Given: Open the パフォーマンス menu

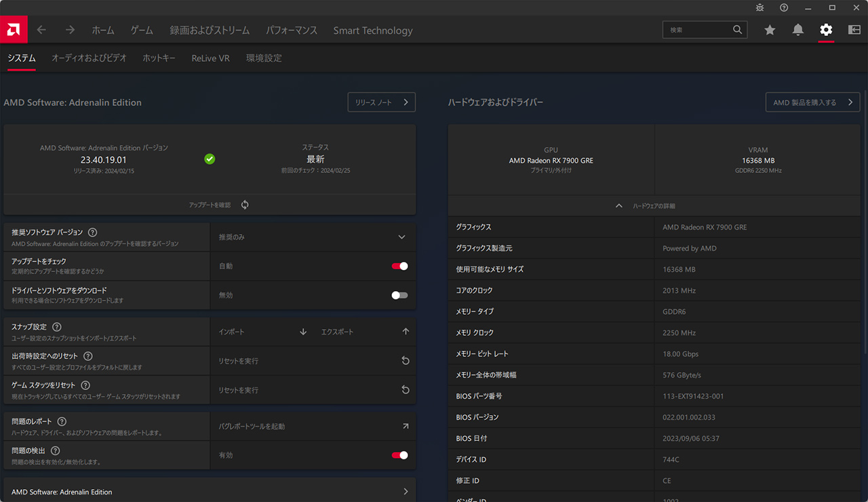Looking at the screenshot, I should click(292, 30).
